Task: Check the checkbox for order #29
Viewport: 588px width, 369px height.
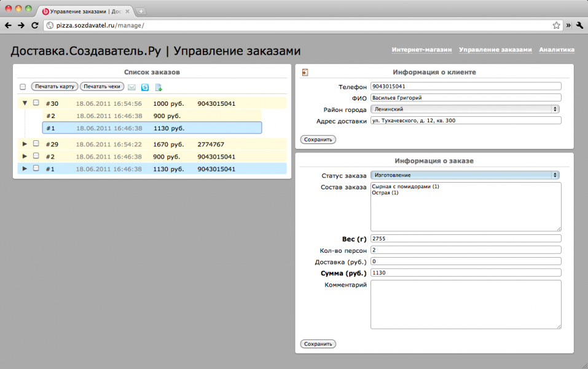Action: click(36, 144)
